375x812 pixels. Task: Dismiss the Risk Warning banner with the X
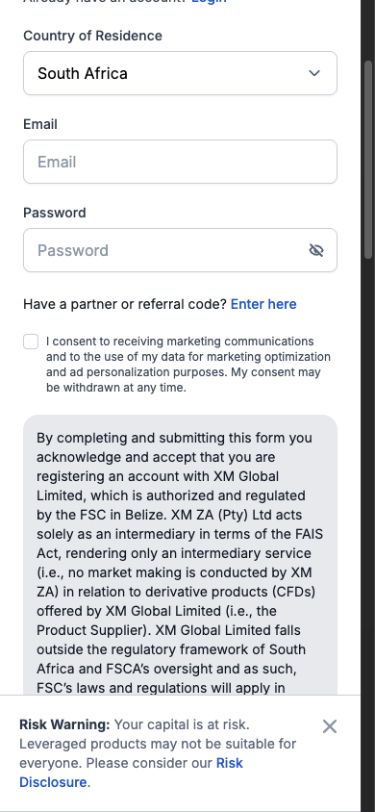[329, 727]
